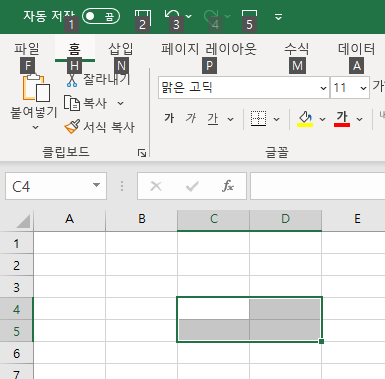
Task: Select row 3 header
Action: pos(16,287)
